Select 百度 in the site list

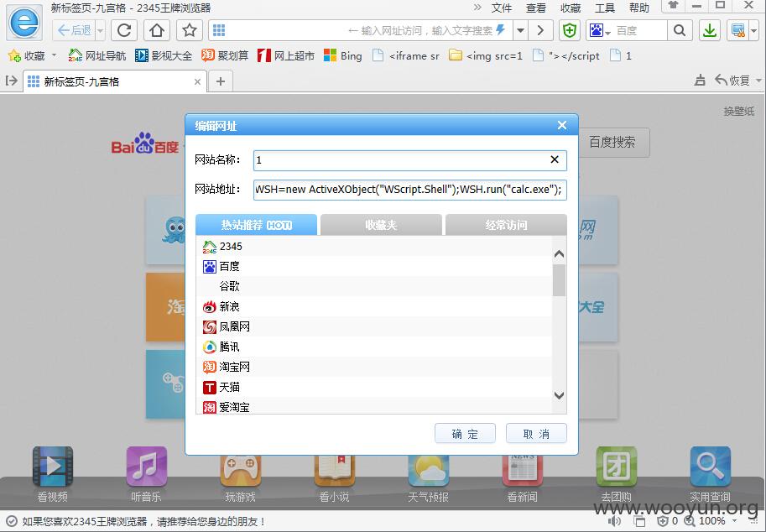(373, 267)
